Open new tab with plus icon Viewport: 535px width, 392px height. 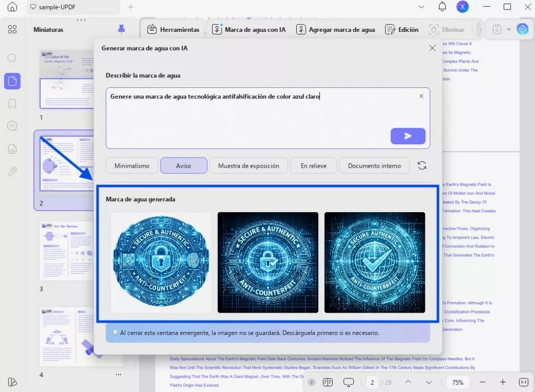tap(131, 7)
